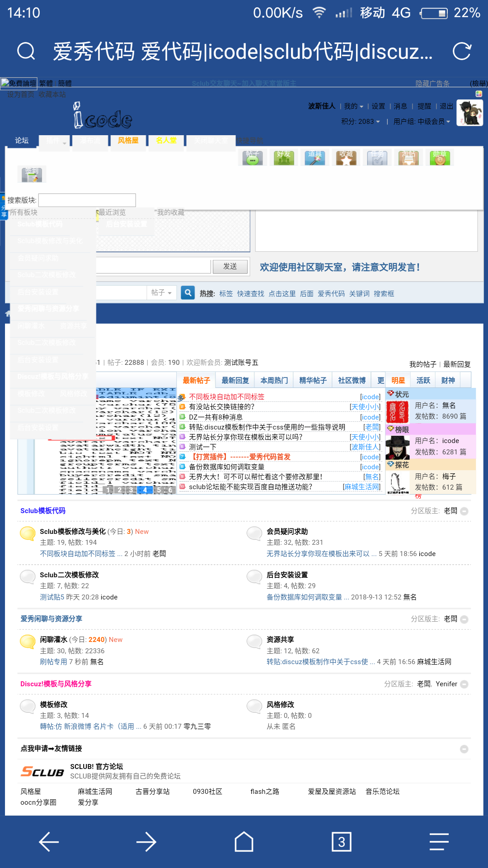Collapse the Discuz!模板与风格分享 section

point(464,684)
